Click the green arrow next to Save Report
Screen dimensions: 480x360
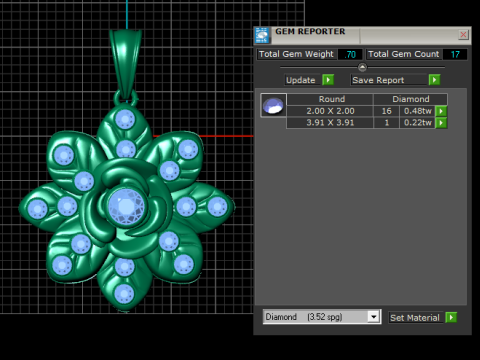[x=434, y=80]
